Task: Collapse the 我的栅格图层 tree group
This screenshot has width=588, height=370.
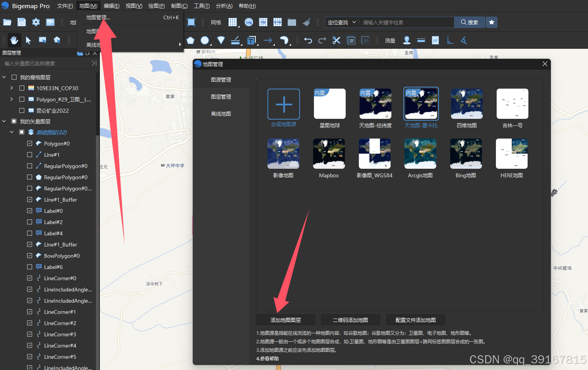Action: click(4, 77)
